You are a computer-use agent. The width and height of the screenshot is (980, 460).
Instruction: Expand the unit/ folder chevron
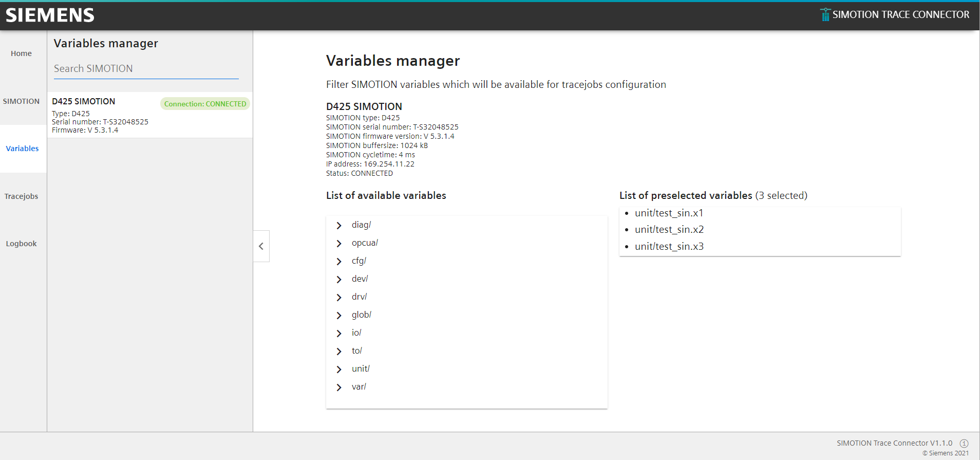click(339, 370)
